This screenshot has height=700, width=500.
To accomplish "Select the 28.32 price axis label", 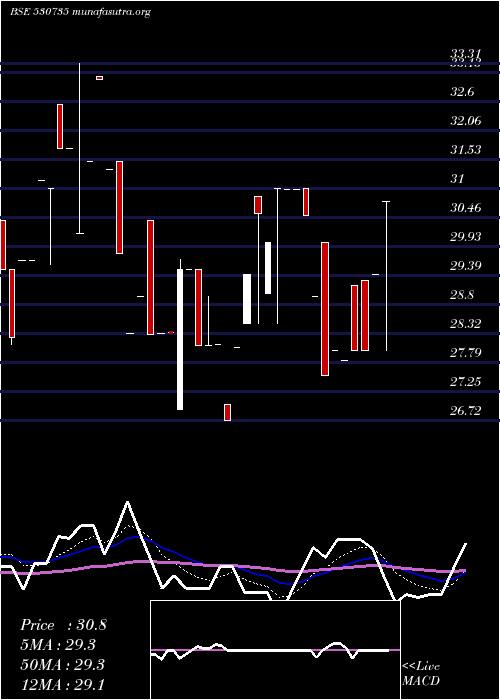I will pyautogui.click(x=466, y=324).
